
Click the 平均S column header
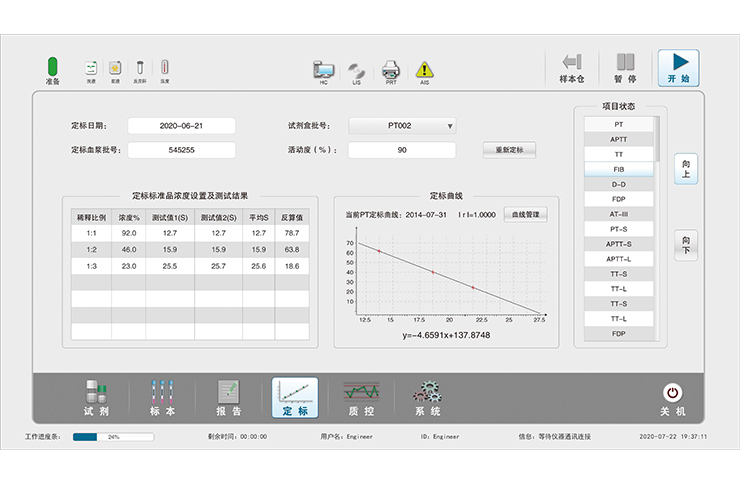click(259, 217)
